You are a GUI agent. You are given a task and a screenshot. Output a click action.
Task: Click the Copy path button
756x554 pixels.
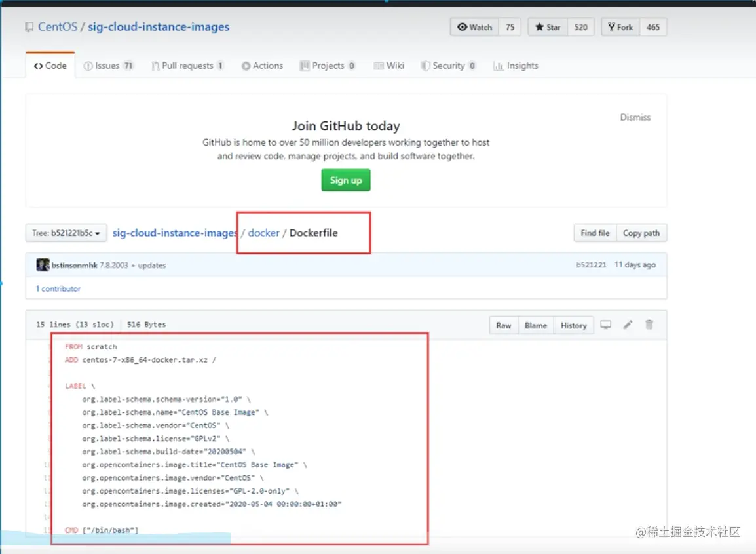click(x=641, y=233)
